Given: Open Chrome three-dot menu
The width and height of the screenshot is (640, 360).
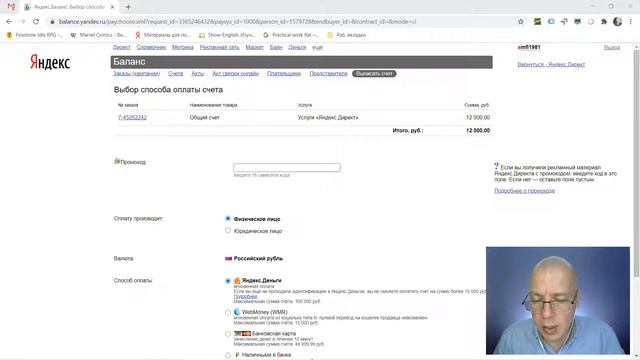Looking at the screenshot, I should pos(631,22).
